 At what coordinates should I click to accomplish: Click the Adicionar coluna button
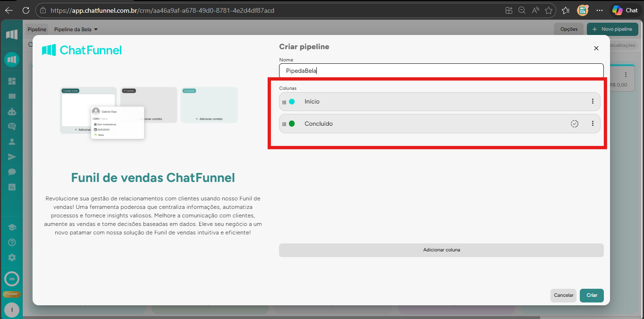[441, 250]
